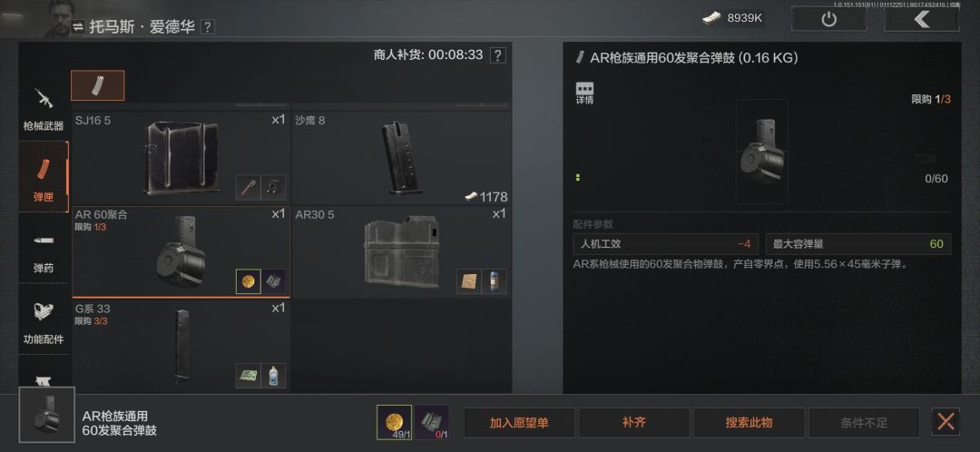This screenshot has width=980, height=452.
Task: Click the 补齐 button
Action: coord(633,423)
